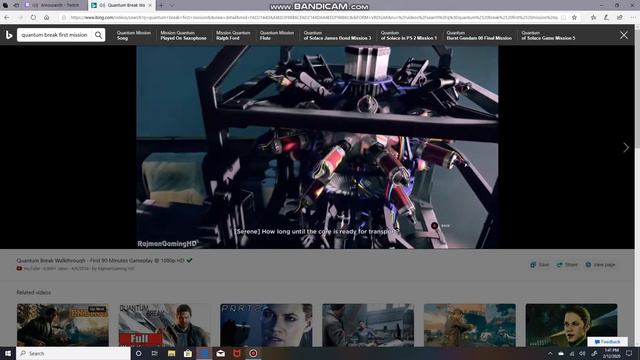Open the related video thumbnail labeled PART 2

pyautogui.click(x=266, y=325)
